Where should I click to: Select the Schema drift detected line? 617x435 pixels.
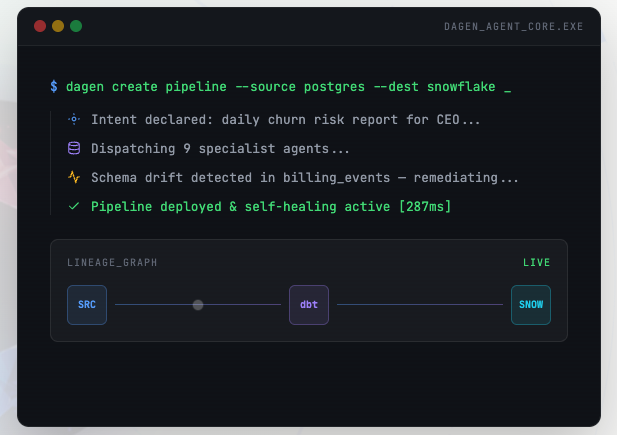pos(305,178)
